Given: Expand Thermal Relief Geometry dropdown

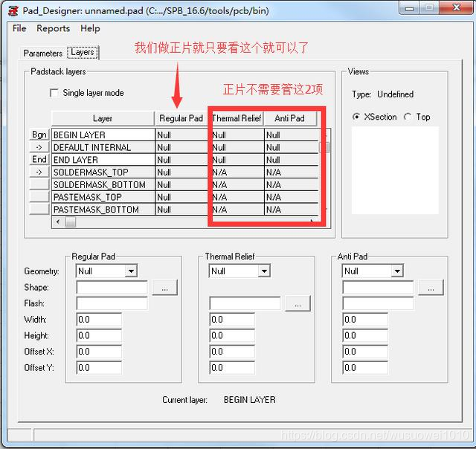Looking at the screenshot, I should [x=264, y=271].
